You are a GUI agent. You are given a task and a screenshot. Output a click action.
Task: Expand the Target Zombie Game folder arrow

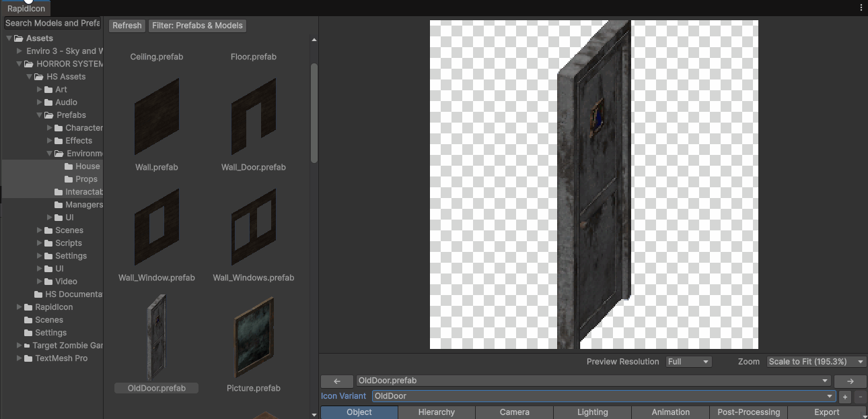[x=19, y=346]
